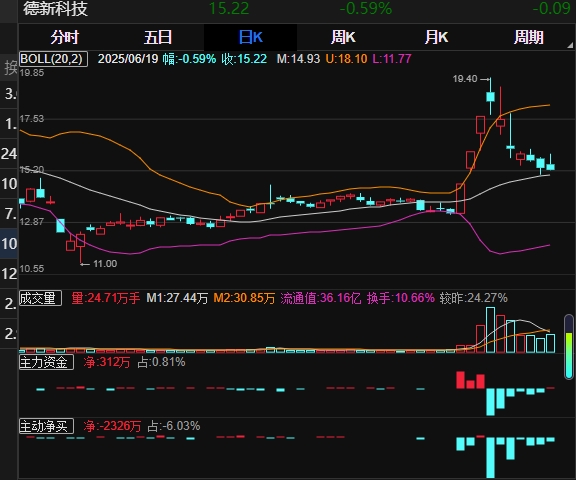Click the 幅:-0.59% change label in BOLL row
Viewport: 576px width, 480px height.
190,59
